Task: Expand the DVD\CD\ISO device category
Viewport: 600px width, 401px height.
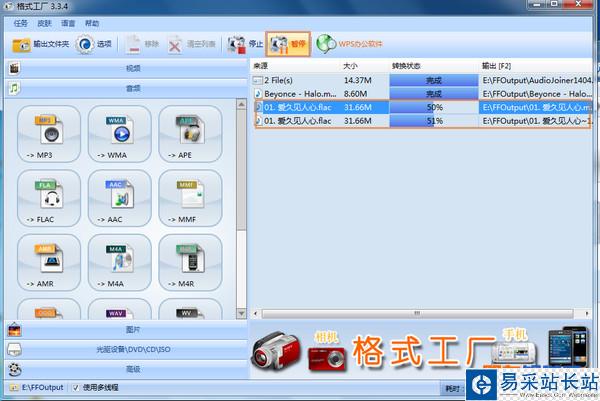Action: (x=127, y=349)
